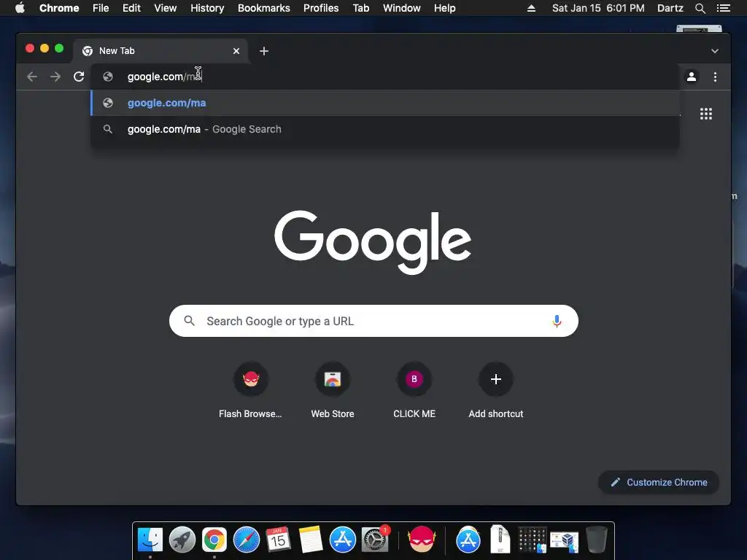The height and width of the screenshot is (560, 747).
Task: Open the Edit menu
Action: coord(131,8)
